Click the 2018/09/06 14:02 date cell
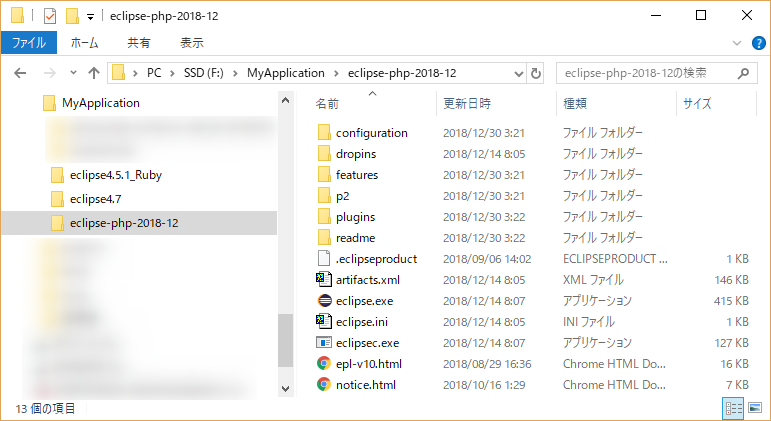Screen dimensions: 771x421 pyautogui.click(x=487, y=259)
